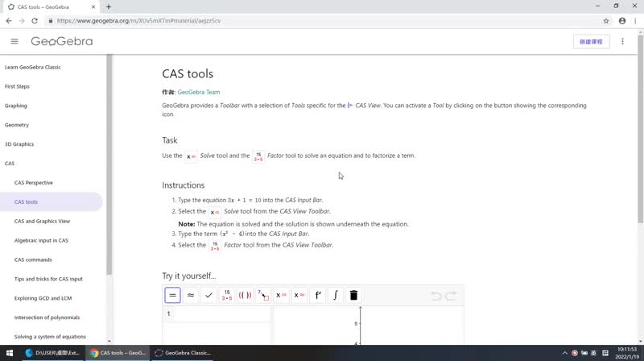644x361 pixels.
Task: Open the CAS Perspective page
Action: (x=34, y=183)
